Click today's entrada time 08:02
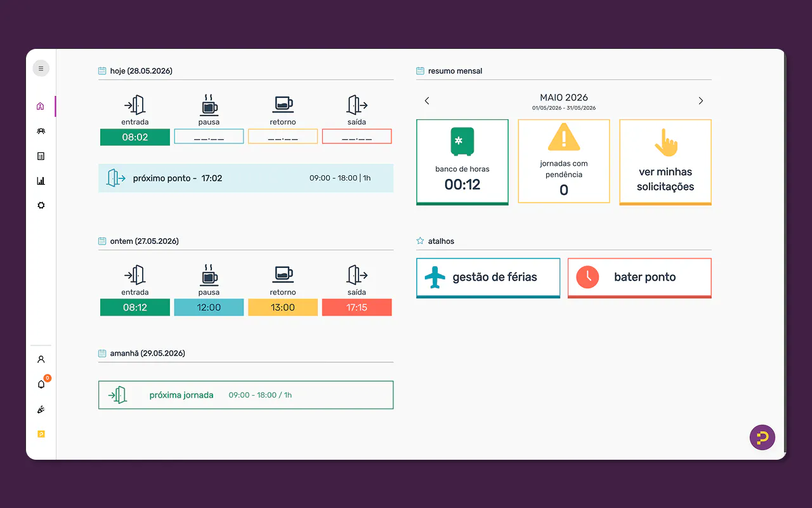Viewport: 812px width, 508px height. coord(135,137)
